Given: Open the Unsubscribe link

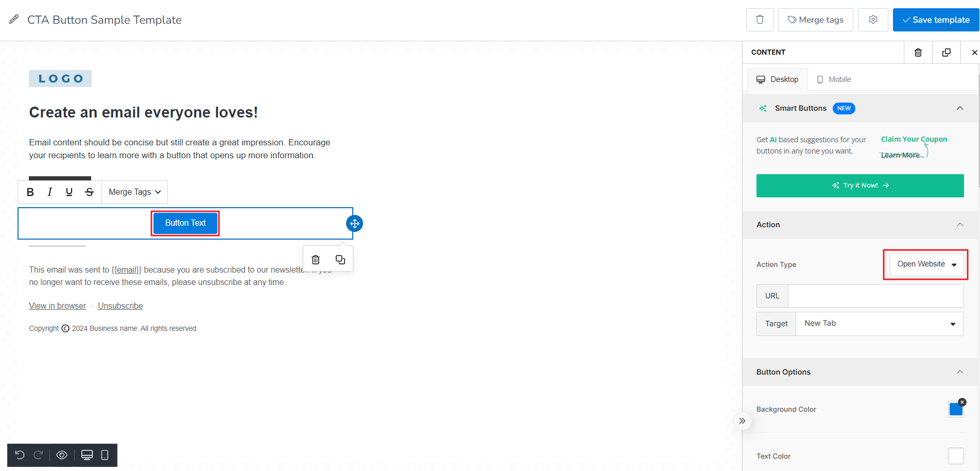Looking at the screenshot, I should [120, 306].
